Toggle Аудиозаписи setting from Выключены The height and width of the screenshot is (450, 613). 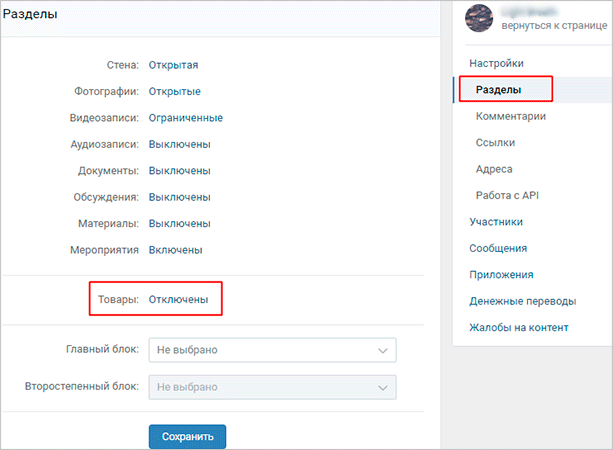click(x=179, y=144)
